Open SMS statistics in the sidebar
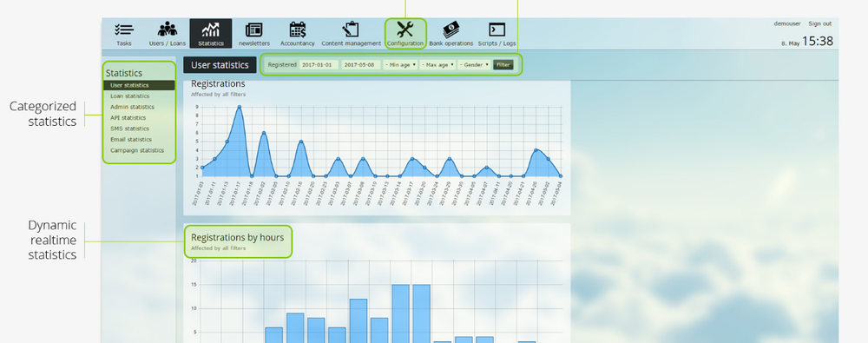The height and width of the screenshot is (343, 868). click(129, 129)
